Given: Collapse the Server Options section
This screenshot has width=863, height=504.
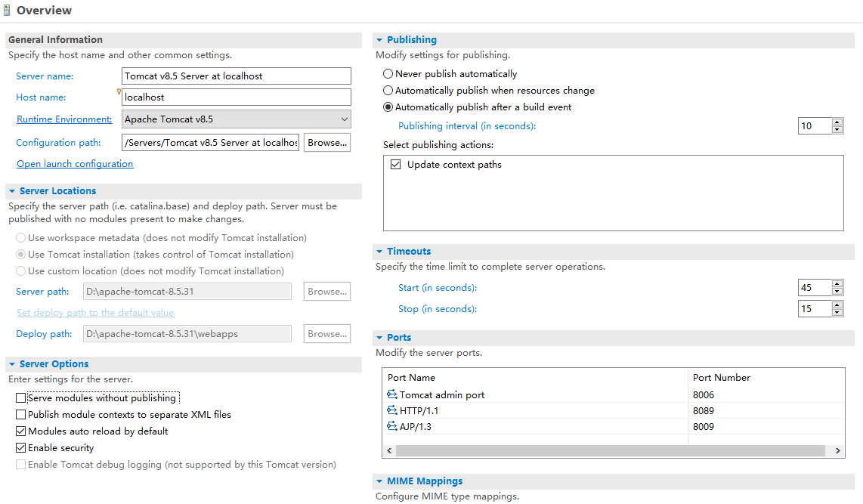Looking at the screenshot, I should tap(12, 364).
